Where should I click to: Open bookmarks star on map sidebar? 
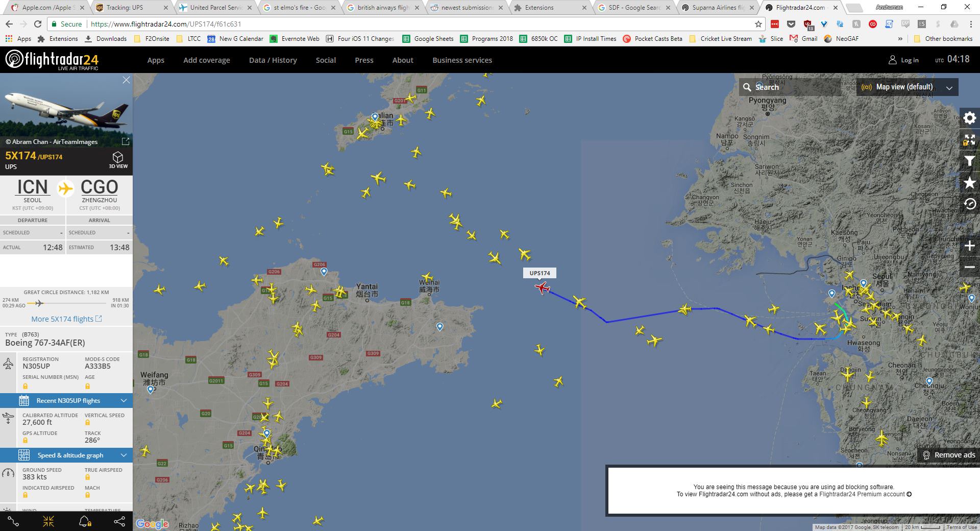[x=969, y=183]
